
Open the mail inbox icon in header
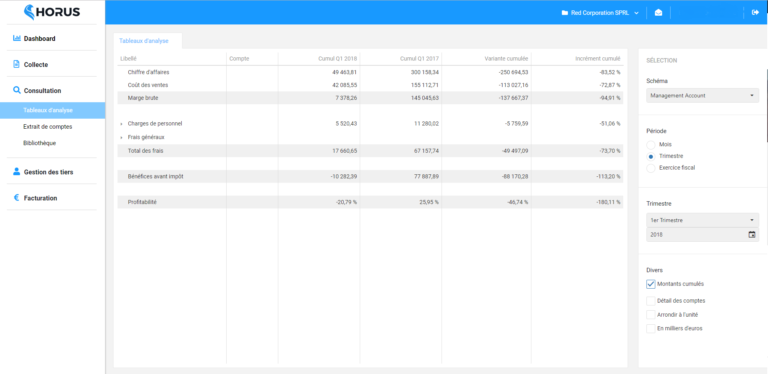click(658, 13)
